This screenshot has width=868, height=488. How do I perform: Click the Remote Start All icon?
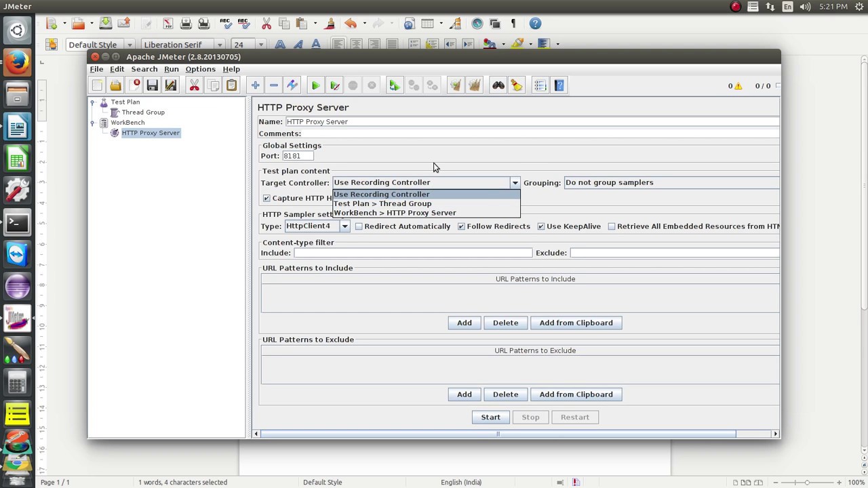(x=395, y=85)
